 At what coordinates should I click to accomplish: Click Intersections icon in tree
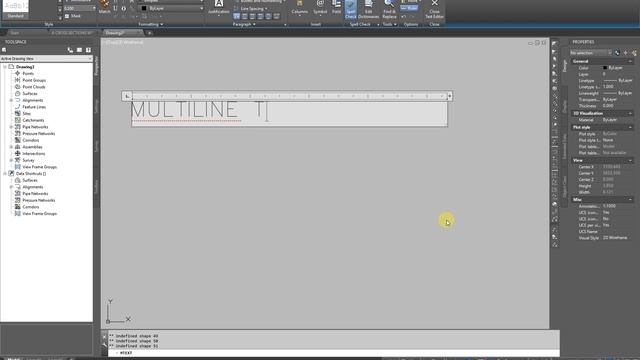[x=18, y=153]
